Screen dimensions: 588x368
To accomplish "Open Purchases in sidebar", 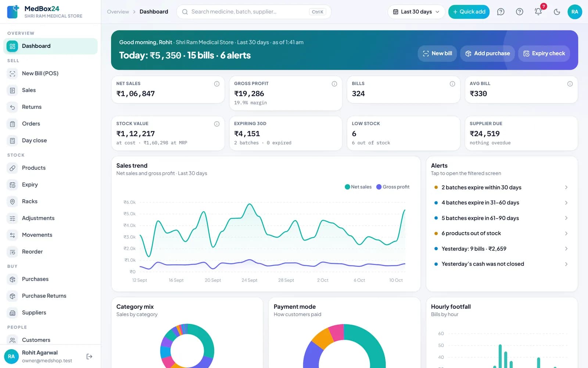I will pos(51,279).
